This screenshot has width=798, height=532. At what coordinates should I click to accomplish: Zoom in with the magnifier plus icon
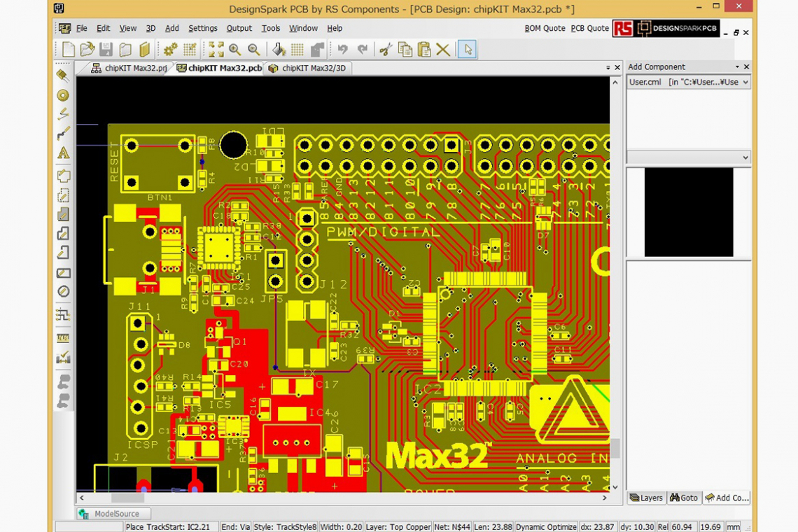(x=235, y=50)
